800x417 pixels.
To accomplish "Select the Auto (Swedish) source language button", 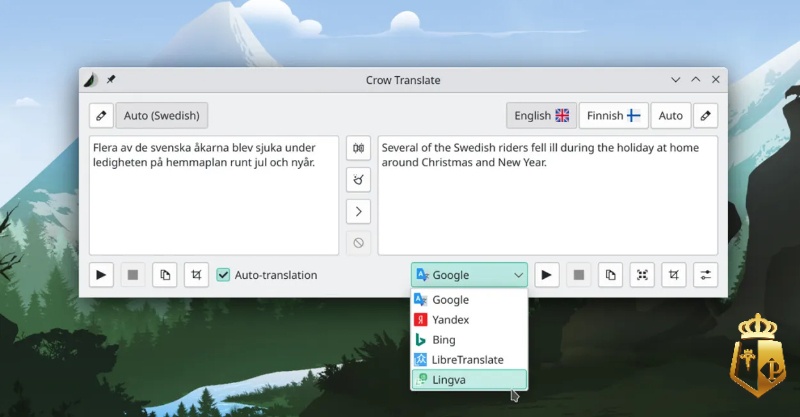I will [x=162, y=115].
